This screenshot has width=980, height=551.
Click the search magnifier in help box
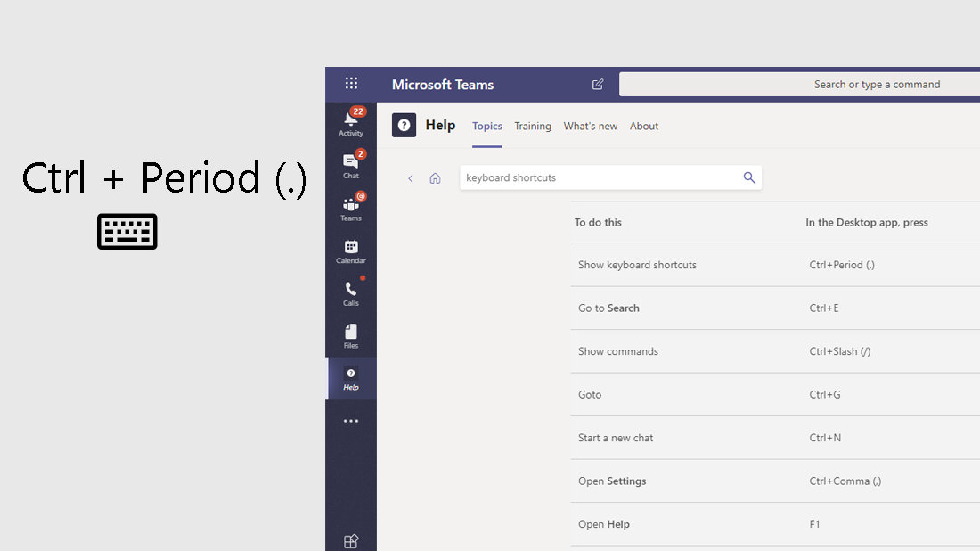coord(749,178)
